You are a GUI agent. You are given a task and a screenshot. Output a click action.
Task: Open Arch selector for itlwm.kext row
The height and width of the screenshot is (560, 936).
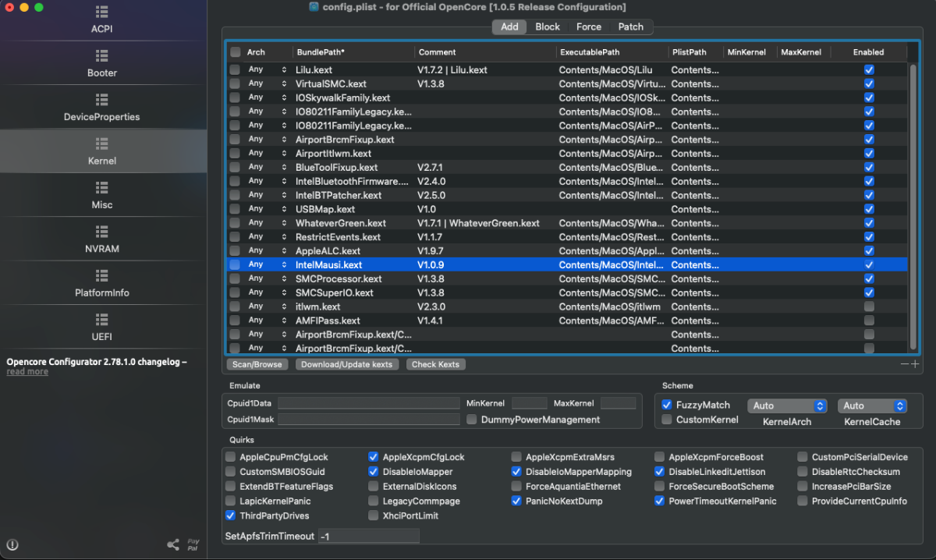(x=268, y=307)
